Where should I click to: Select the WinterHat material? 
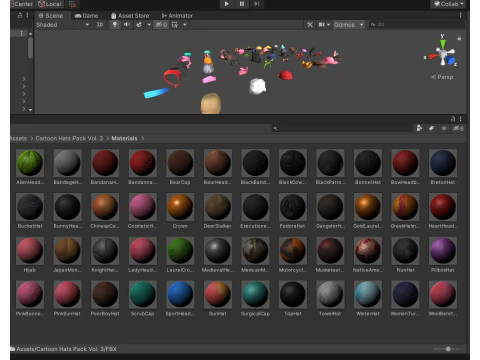[368, 298]
